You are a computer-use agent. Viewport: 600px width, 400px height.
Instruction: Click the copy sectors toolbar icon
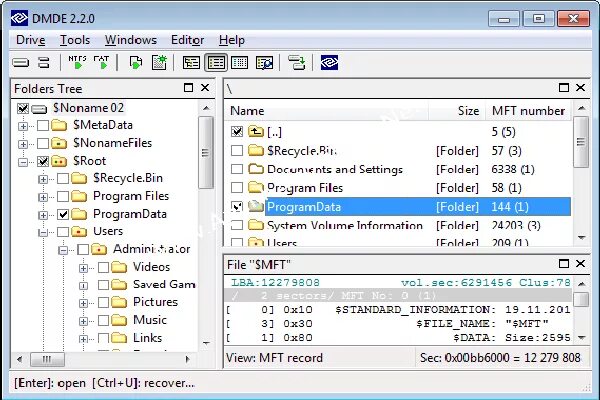point(297,62)
